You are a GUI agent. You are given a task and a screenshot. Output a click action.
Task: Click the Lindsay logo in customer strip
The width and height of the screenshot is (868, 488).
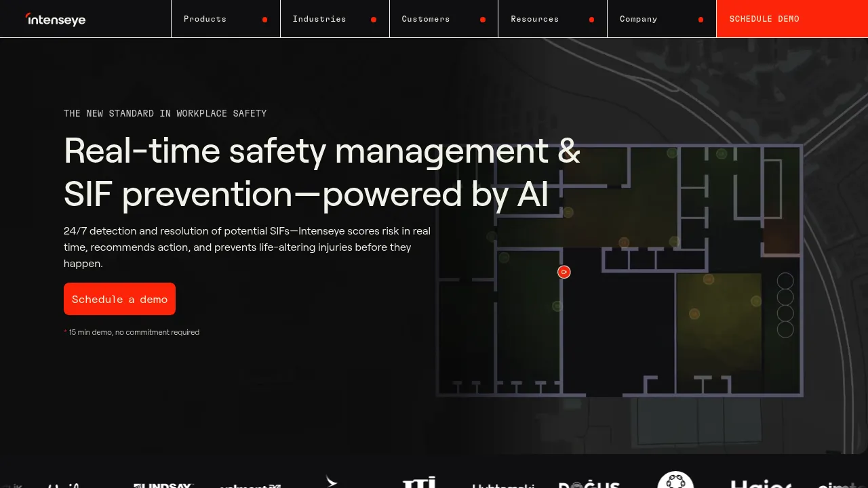(x=163, y=485)
